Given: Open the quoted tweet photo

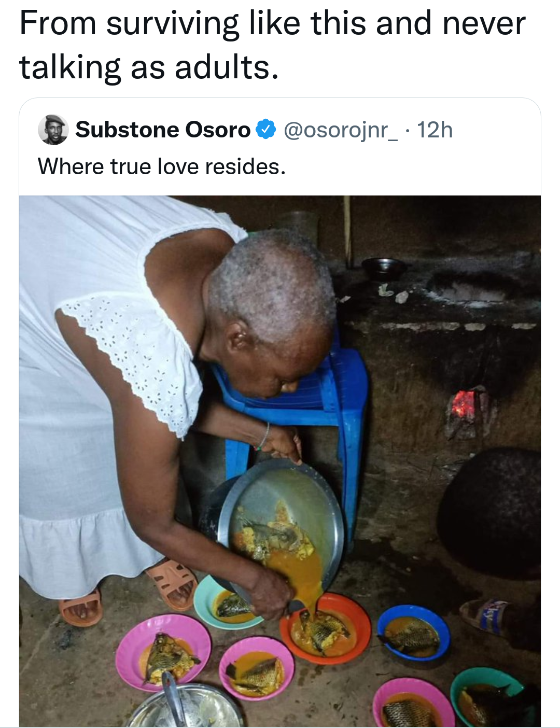Looking at the screenshot, I should [x=280, y=461].
